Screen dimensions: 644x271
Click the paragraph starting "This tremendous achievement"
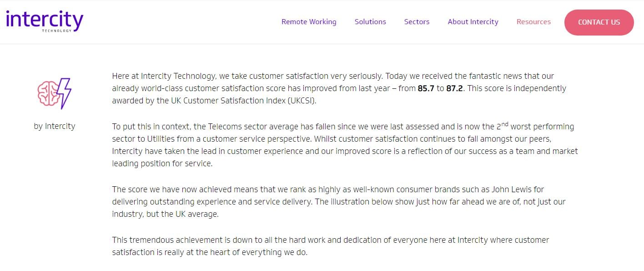[x=331, y=246]
